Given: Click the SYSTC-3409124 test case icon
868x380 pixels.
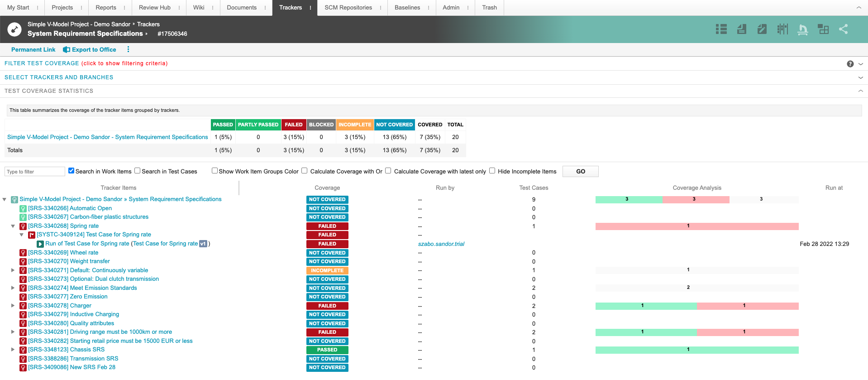Looking at the screenshot, I should tap(32, 235).
